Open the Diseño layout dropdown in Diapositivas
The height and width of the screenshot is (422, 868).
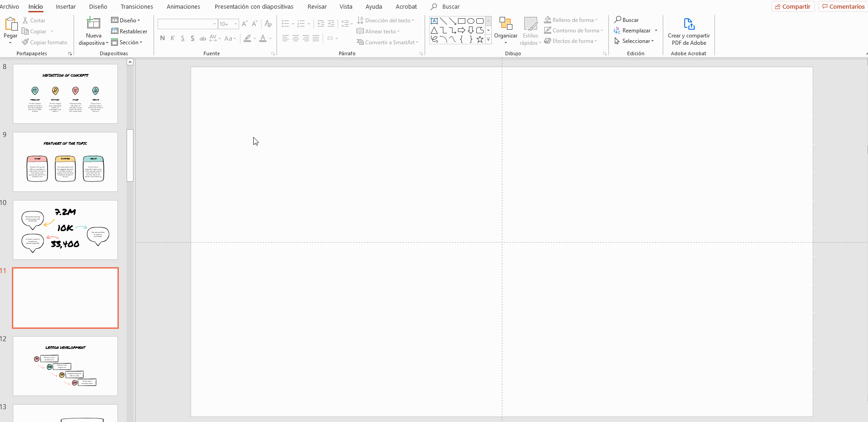[126, 21]
